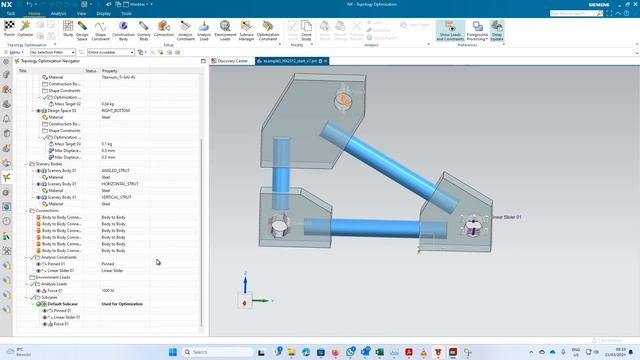Switch to the Analysis ribbon tab
This screenshot has height=360, width=640.
58,13
